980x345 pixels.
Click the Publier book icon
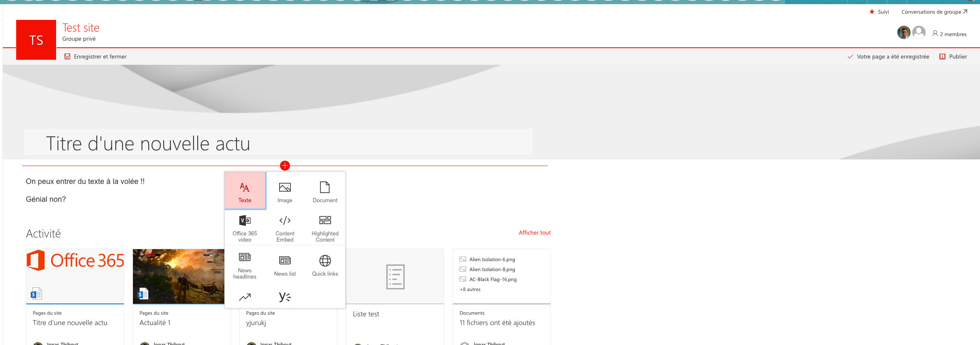click(x=942, y=56)
